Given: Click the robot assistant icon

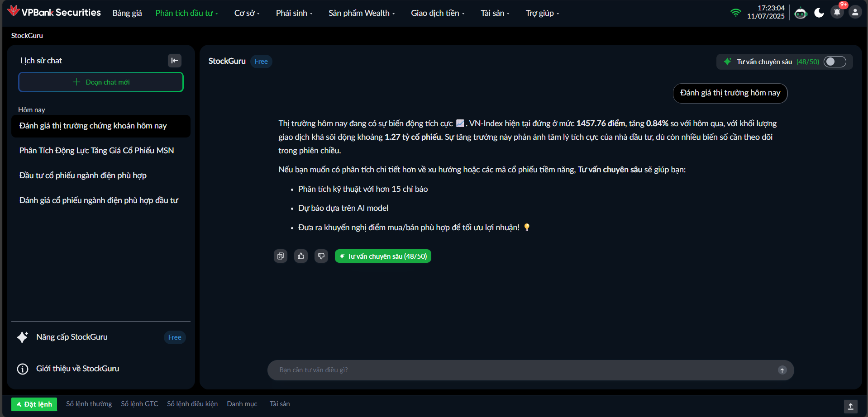Looking at the screenshot, I should (801, 13).
